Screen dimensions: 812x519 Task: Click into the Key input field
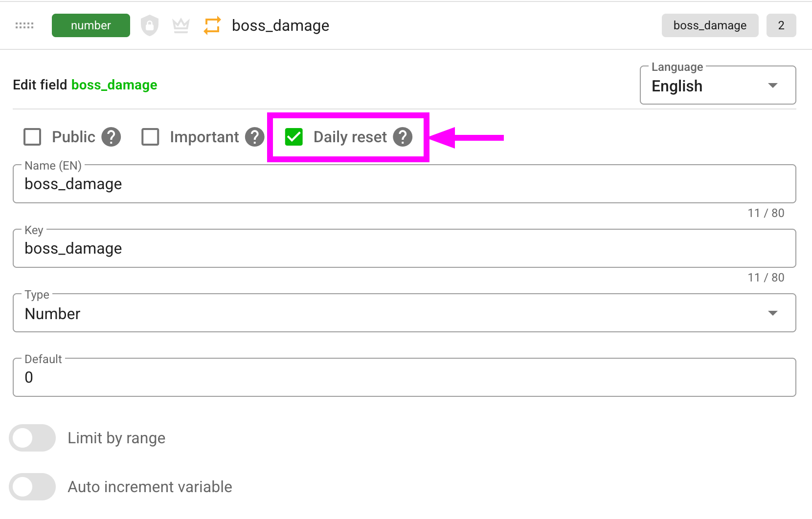[404, 249]
